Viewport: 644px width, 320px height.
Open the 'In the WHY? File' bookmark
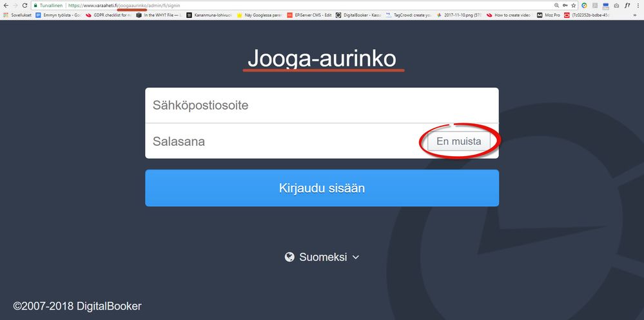pos(159,15)
